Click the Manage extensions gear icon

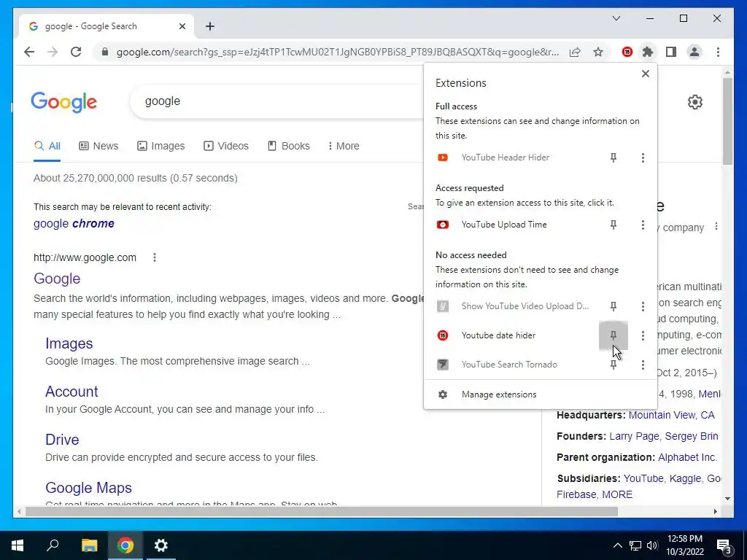[443, 394]
